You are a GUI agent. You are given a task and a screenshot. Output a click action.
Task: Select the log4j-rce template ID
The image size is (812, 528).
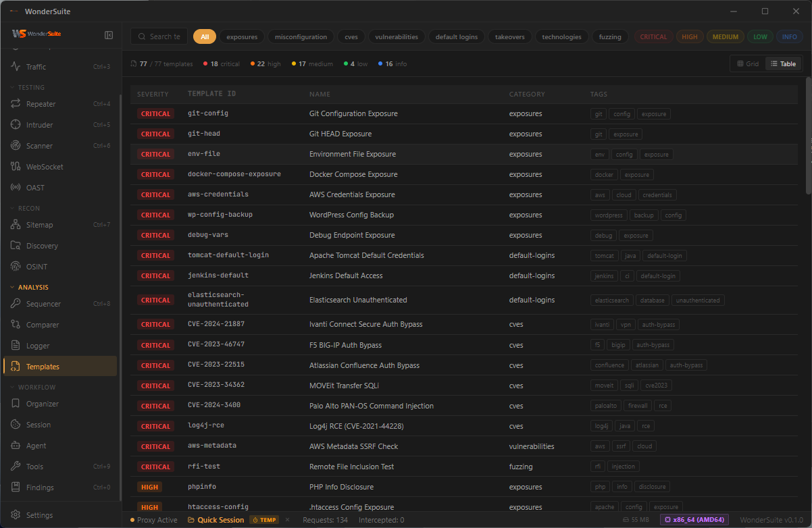(205, 426)
